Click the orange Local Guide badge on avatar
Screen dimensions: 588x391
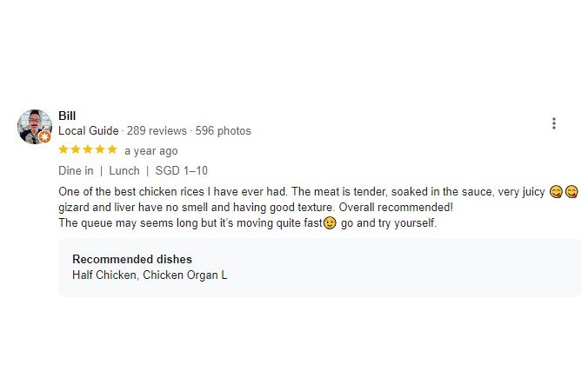pos(44,137)
